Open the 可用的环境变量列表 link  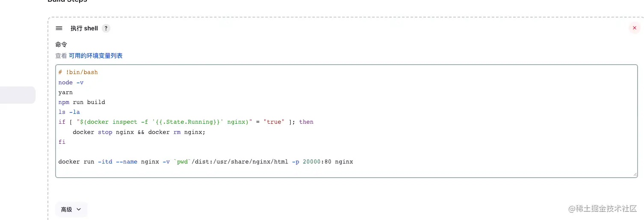(96, 56)
